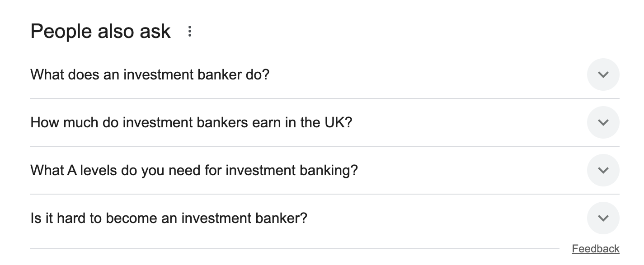
Task: Click the word "hard" in the last question
Action: click(x=72, y=219)
